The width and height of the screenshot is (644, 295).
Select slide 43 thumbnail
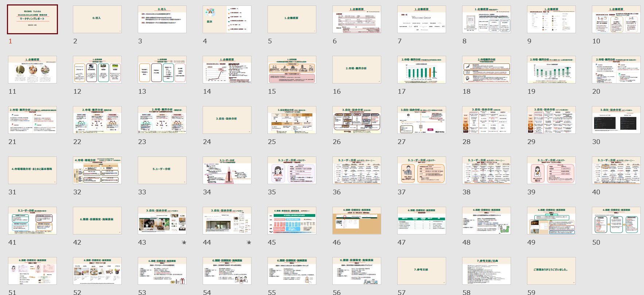coord(162,221)
